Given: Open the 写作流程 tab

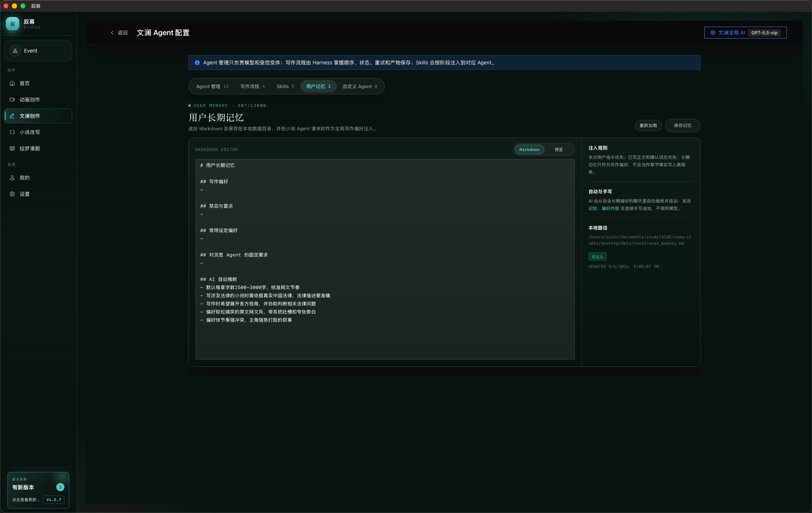Looking at the screenshot, I should (x=252, y=86).
